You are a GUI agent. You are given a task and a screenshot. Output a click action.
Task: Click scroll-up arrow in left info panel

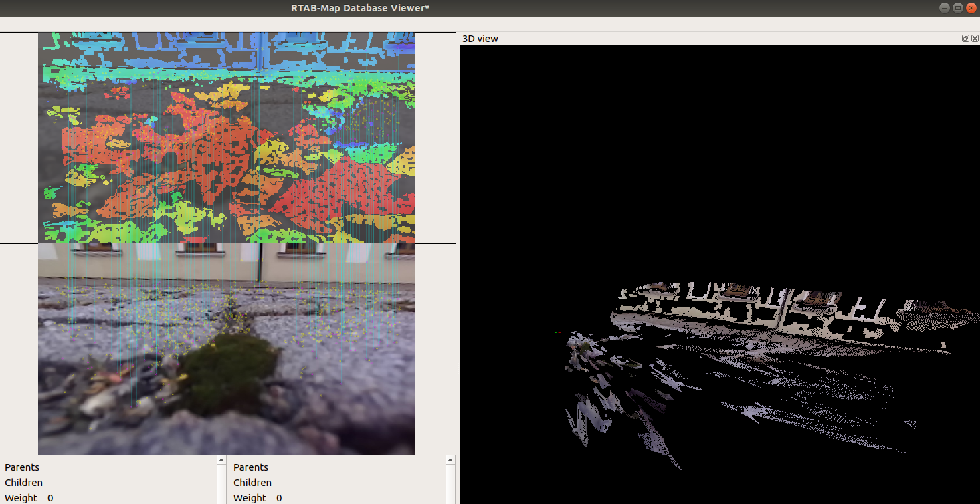coord(221,461)
